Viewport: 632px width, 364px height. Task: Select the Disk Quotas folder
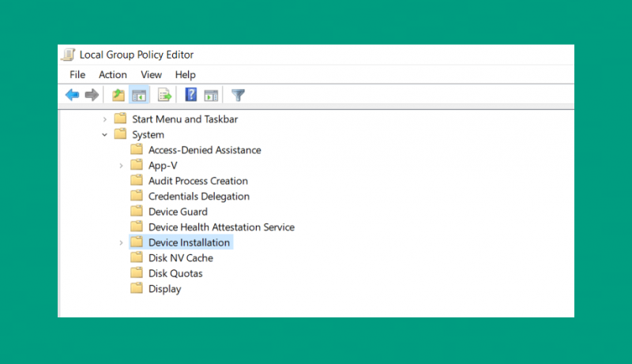click(x=175, y=273)
